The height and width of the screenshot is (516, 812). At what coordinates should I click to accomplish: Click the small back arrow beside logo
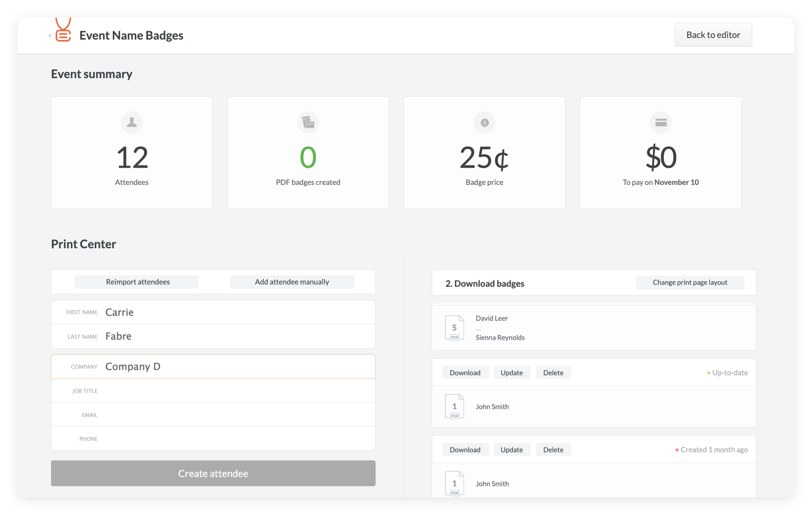coord(50,36)
